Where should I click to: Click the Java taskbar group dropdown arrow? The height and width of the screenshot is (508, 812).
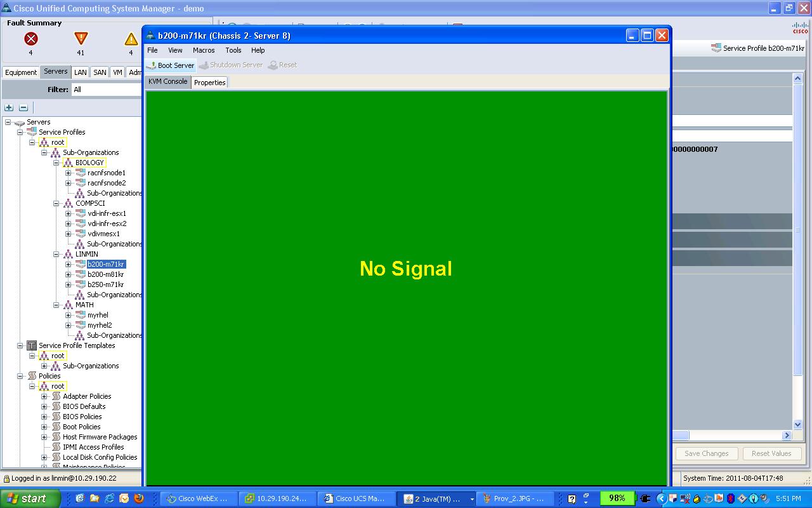471,499
